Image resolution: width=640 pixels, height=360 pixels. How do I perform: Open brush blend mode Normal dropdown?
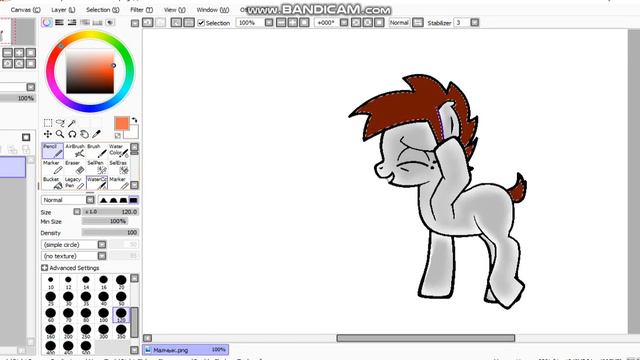(90, 200)
